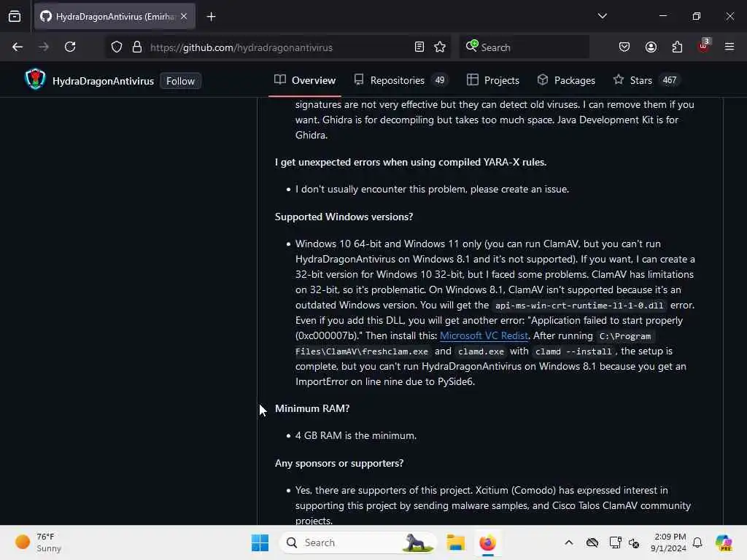Open the Copilot preview icon
747x560 pixels.
[724, 542]
